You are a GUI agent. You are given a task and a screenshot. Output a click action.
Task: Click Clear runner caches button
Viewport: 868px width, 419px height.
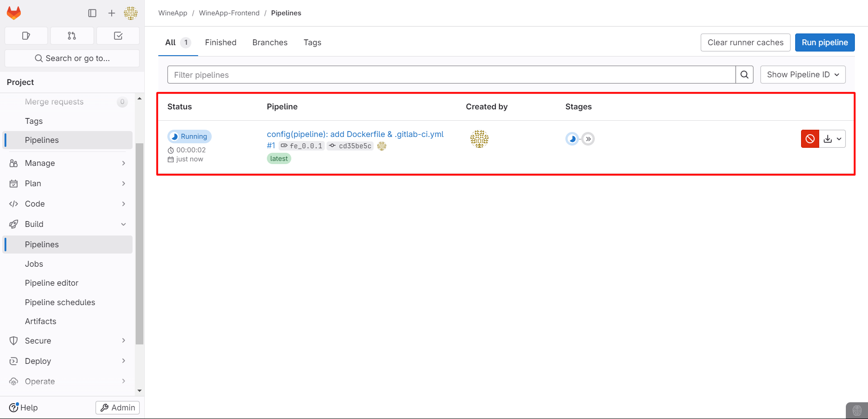tap(745, 42)
